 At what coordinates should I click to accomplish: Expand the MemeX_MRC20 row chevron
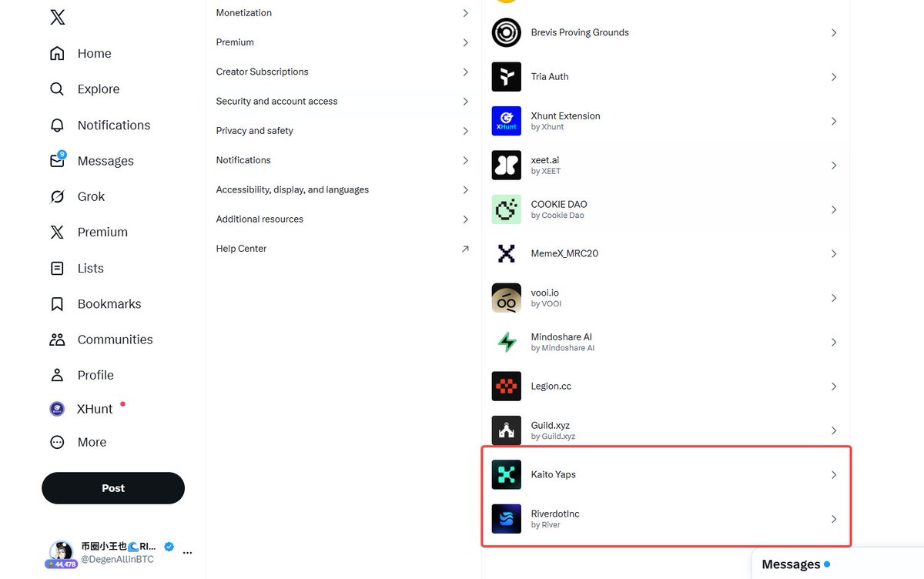834,253
